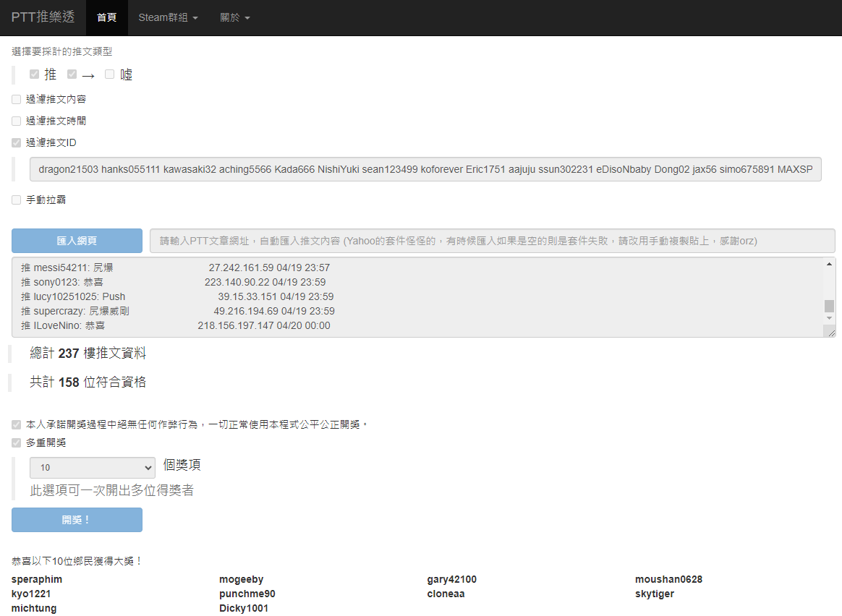Image resolution: width=842 pixels, height=616 pixels.
Task: Toggle the fair-draw promise checkbox 本人承諾
Action: pyautogui.click(x=16, y=424)
